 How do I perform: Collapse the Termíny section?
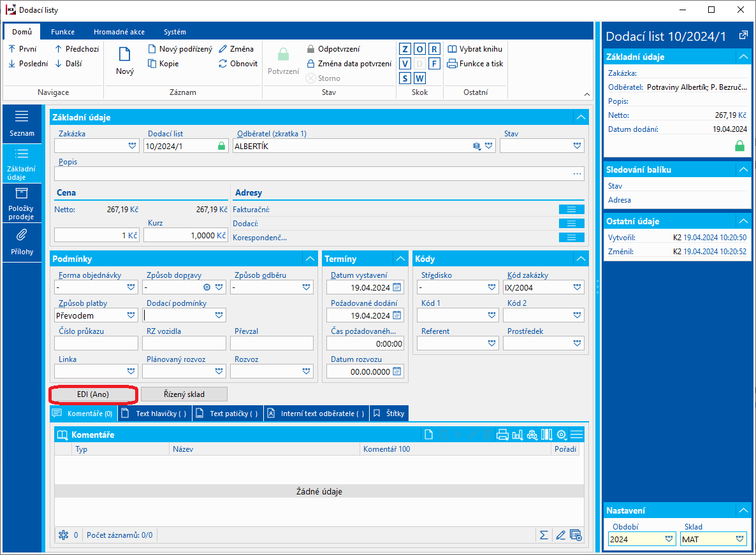[401, 259]
